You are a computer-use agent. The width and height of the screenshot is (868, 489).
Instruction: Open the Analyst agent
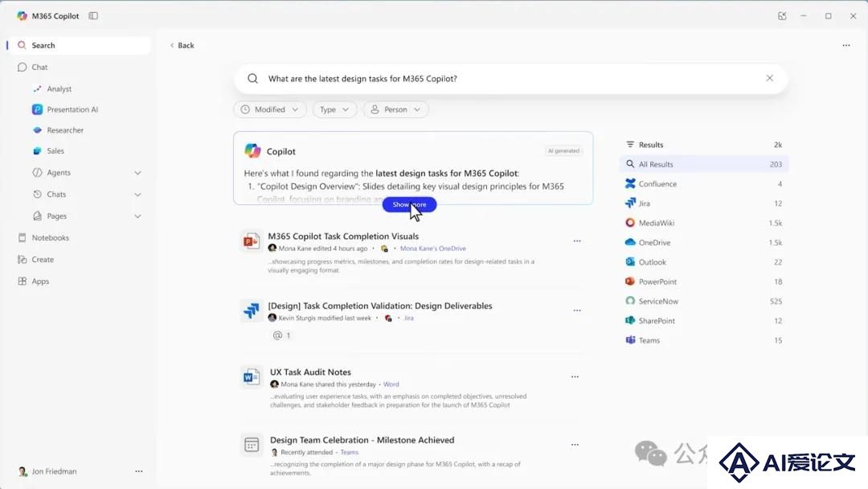(x=59, y=88)
